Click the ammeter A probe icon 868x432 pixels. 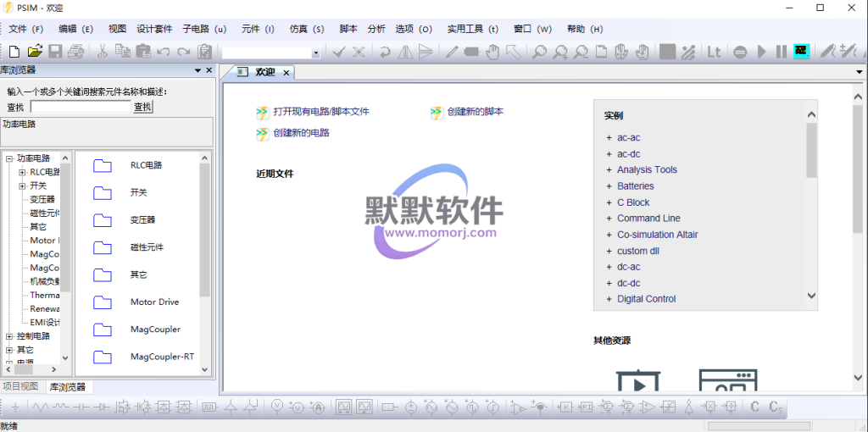[319, 407]
